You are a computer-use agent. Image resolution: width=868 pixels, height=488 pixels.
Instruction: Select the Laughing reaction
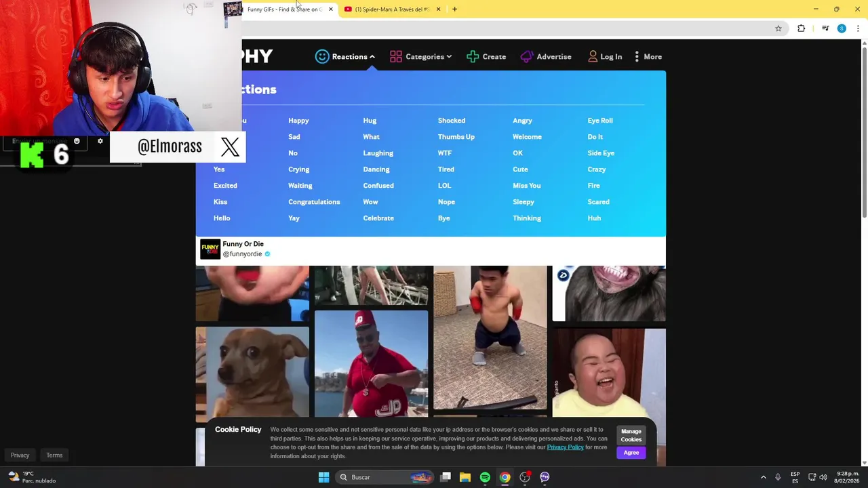378,153
